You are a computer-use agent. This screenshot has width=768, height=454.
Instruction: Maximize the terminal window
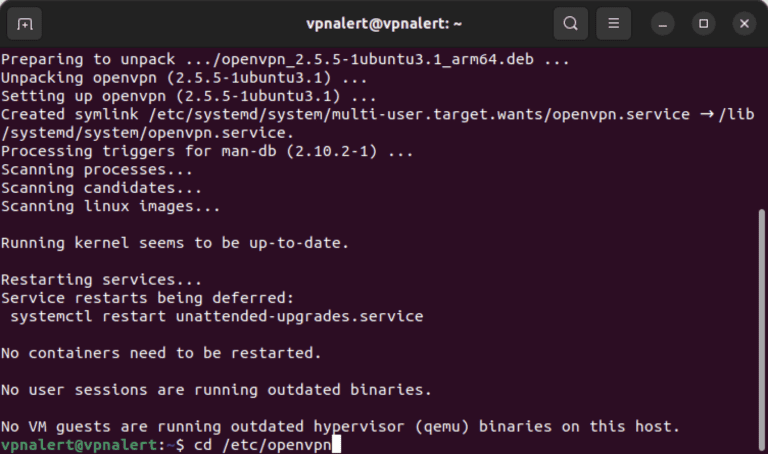click(x=703, y=23)
